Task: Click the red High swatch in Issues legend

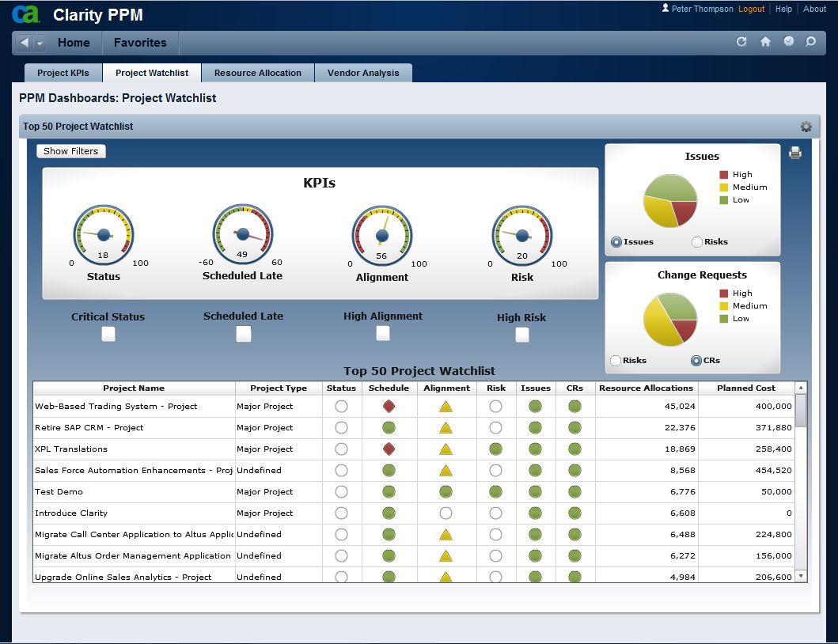Action: coord(722,174)
